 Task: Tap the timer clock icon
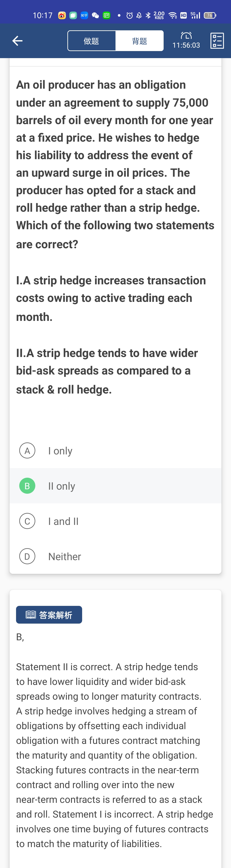(x=186, y=35)
